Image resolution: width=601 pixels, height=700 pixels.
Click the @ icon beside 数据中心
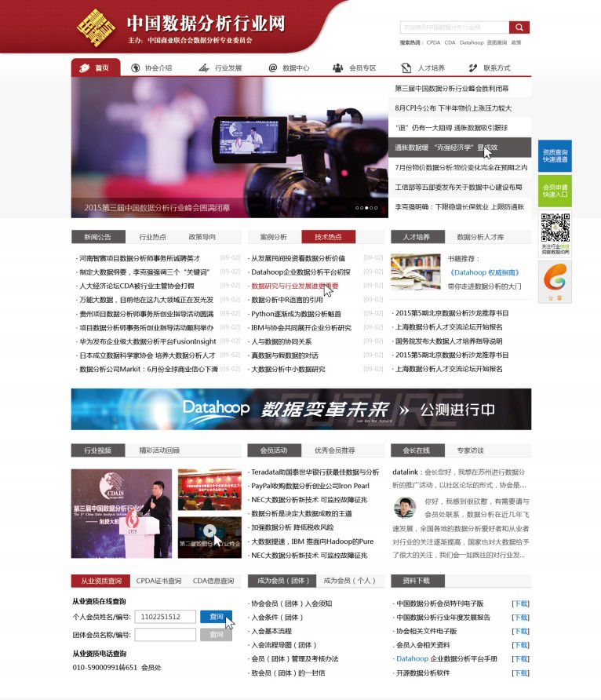tap(272, 67)
